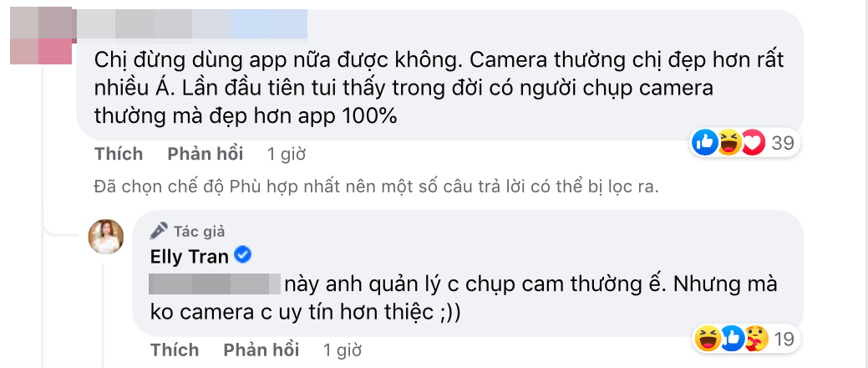Open Elly Tran's profile picture avatar
Image resolution: width=868 pixels, height=368 pixels.
(x=106, y=237)
